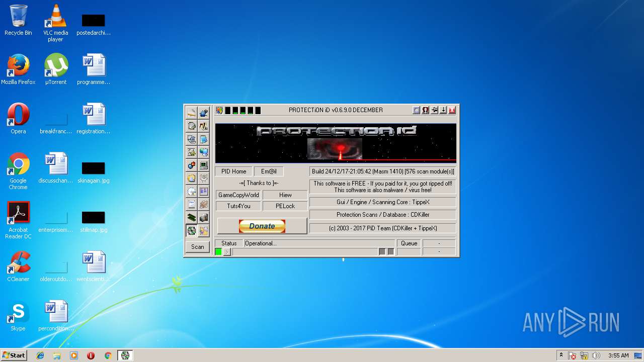Click the small arrow button beside green indicator
The image size is (644, 362).
coord(227,251)
